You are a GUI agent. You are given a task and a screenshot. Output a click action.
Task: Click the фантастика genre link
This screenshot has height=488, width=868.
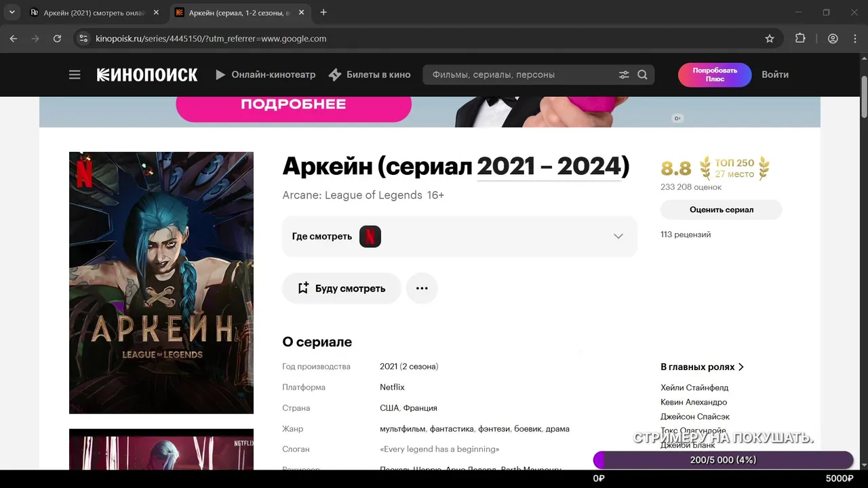point(452,429)
